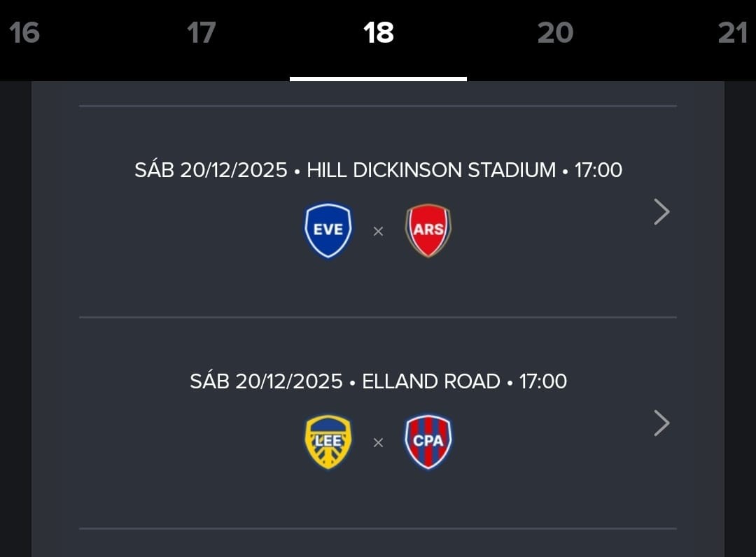756x557 pixels.
Task: Click the 17:00 kickoff time for Everton match
Action: pyautogui.click(x=598, y=170)
